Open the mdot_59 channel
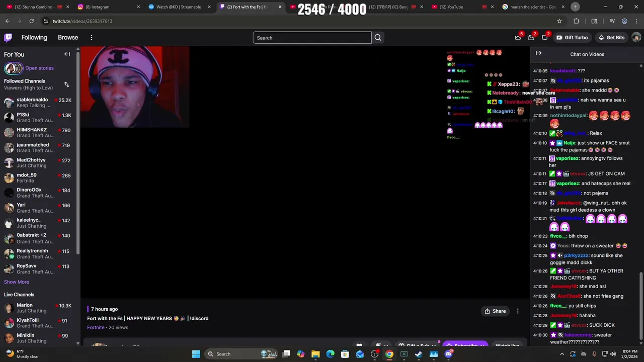The height and width of the screenshot is (362, 644). click(x=39, y=178)
